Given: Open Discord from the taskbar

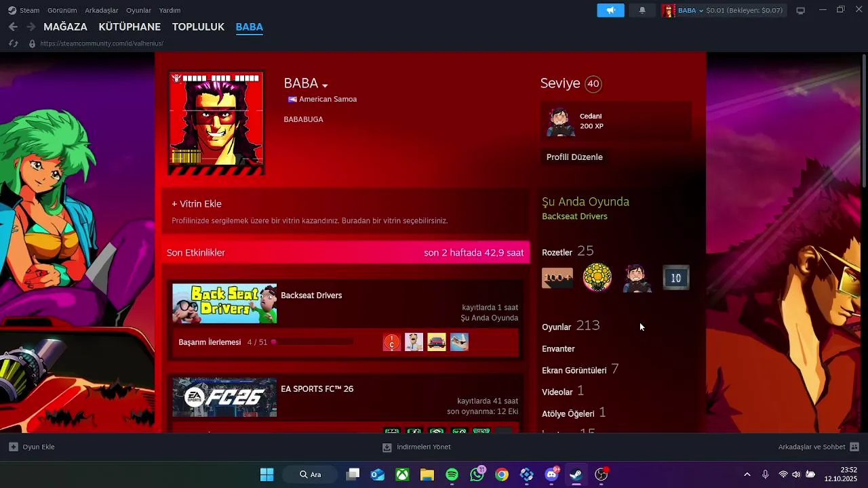Looking at the screenshot, I should point(551,474).
